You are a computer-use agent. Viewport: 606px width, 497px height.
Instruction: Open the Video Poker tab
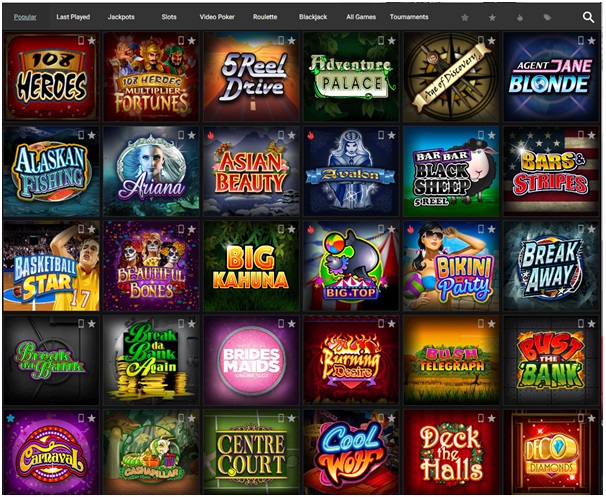point(217,17)
